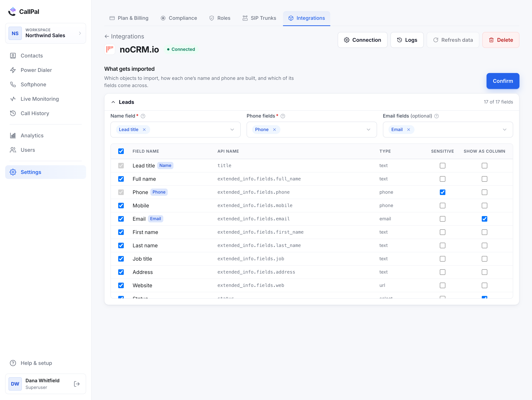Click the help icon next to Phone fields
The width and height of the screenshot is (532, 400).
click(x=283, y=116)
